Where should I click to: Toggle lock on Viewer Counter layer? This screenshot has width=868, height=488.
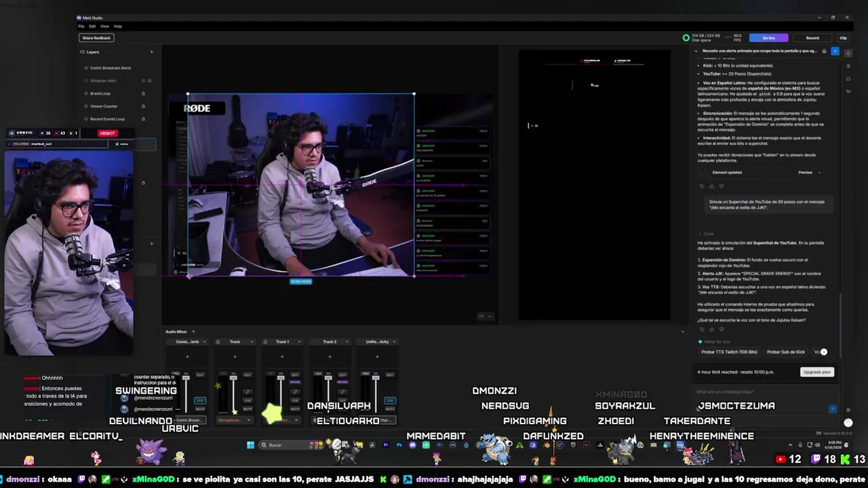pos(143,106)
